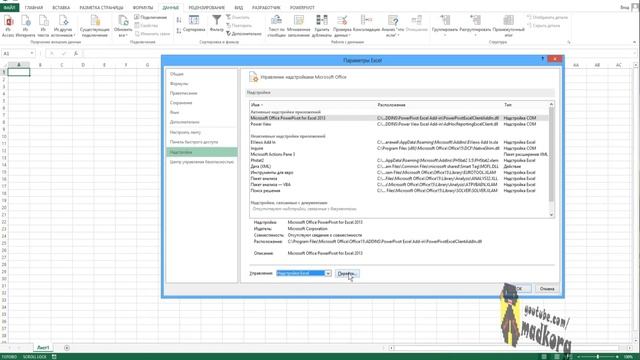Click the zoom slider in status bar

point(598,357)
